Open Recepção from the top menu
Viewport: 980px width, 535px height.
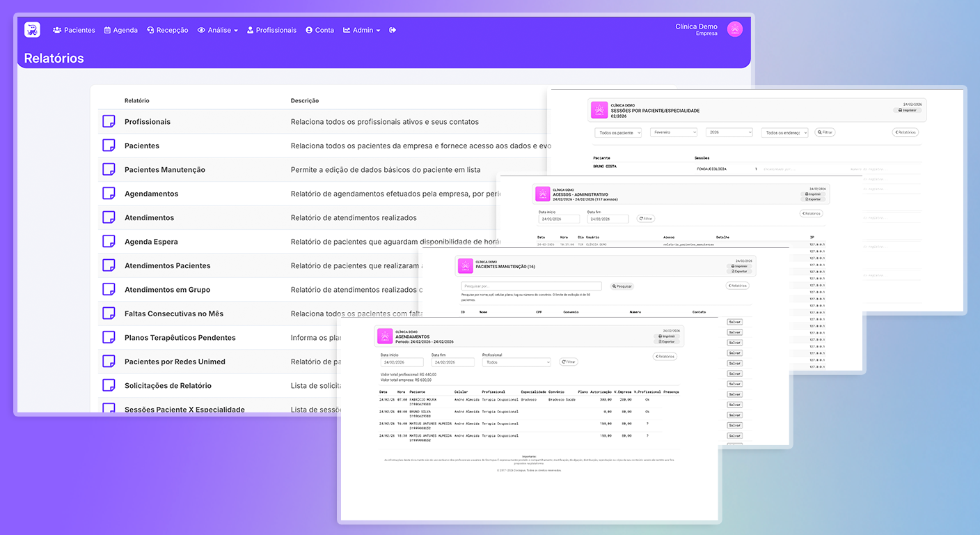point(167,31)
